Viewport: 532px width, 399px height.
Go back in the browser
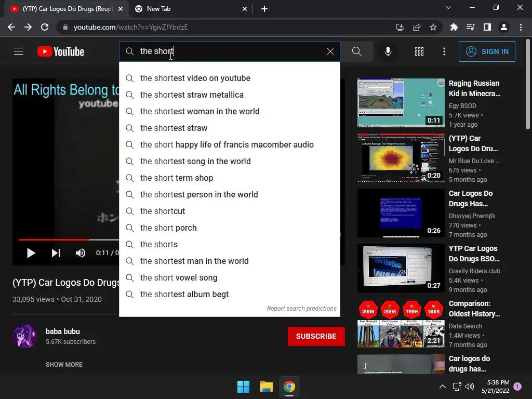pos(11,27)
